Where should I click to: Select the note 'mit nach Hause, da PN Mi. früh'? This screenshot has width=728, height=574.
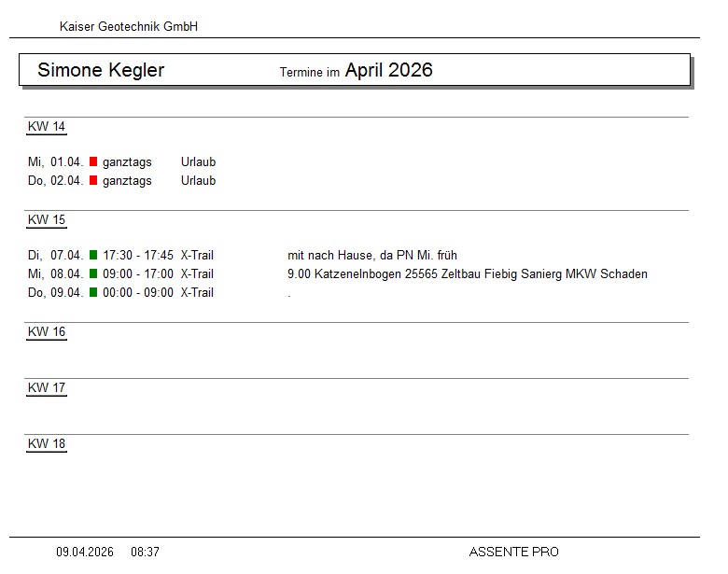click(x=372, y=256)
